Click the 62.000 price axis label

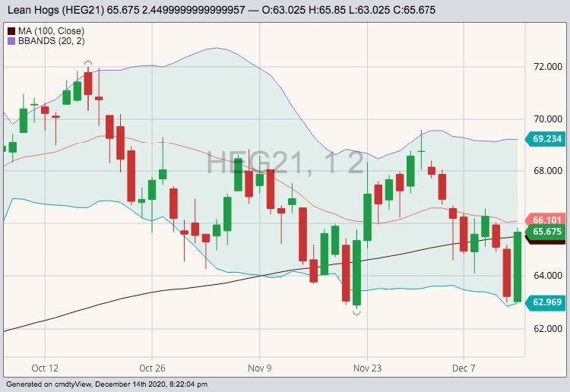pos(548,328)
